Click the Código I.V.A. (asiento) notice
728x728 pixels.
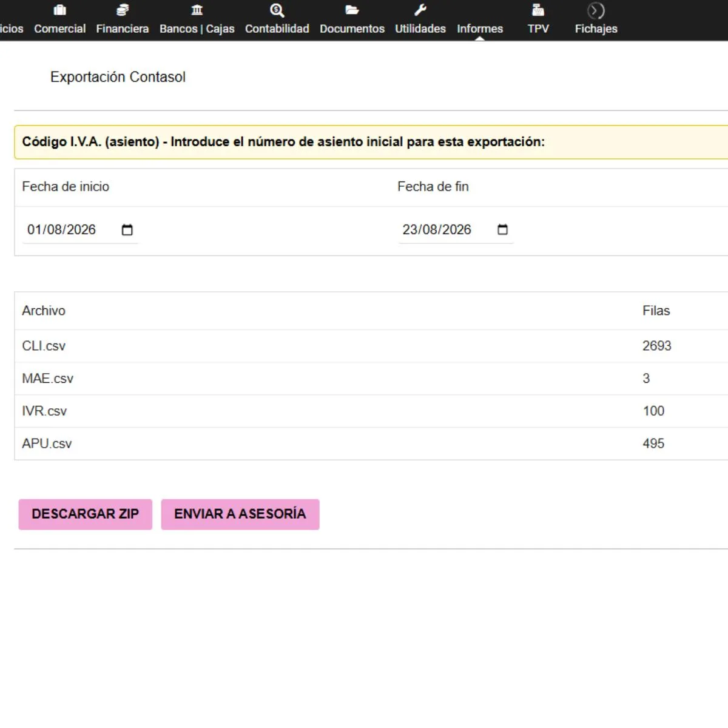pos(371,142)
